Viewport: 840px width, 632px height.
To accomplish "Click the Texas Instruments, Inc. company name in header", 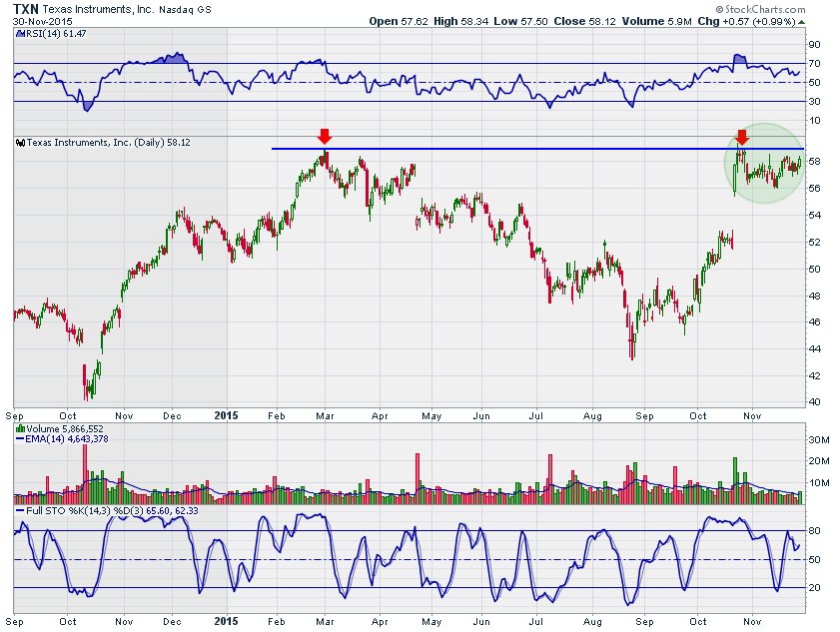I will [98, 9].
